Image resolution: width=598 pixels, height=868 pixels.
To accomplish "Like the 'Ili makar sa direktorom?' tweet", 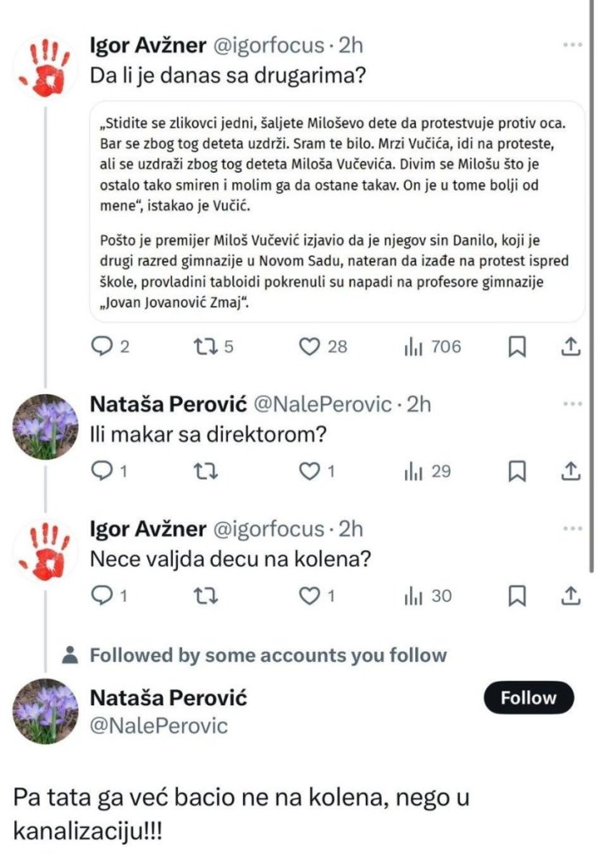I will [310, 470].
